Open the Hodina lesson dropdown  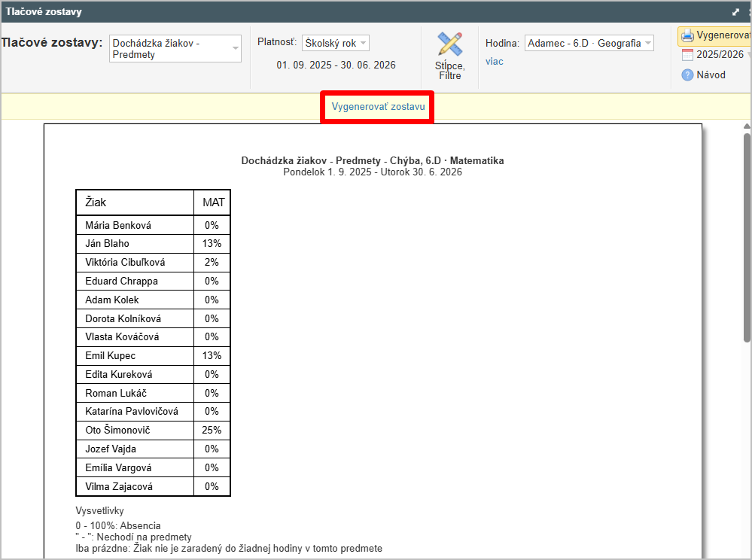point(589,43)
